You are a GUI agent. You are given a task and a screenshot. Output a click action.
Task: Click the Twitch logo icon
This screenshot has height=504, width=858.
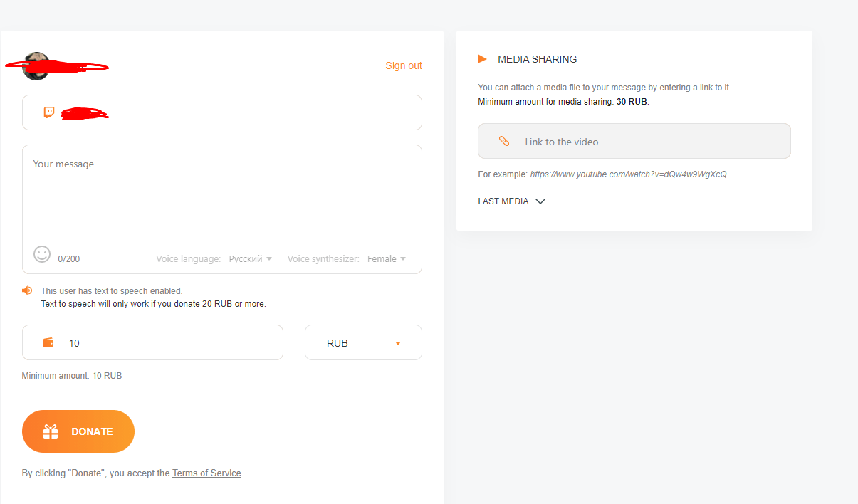(49, 112)
